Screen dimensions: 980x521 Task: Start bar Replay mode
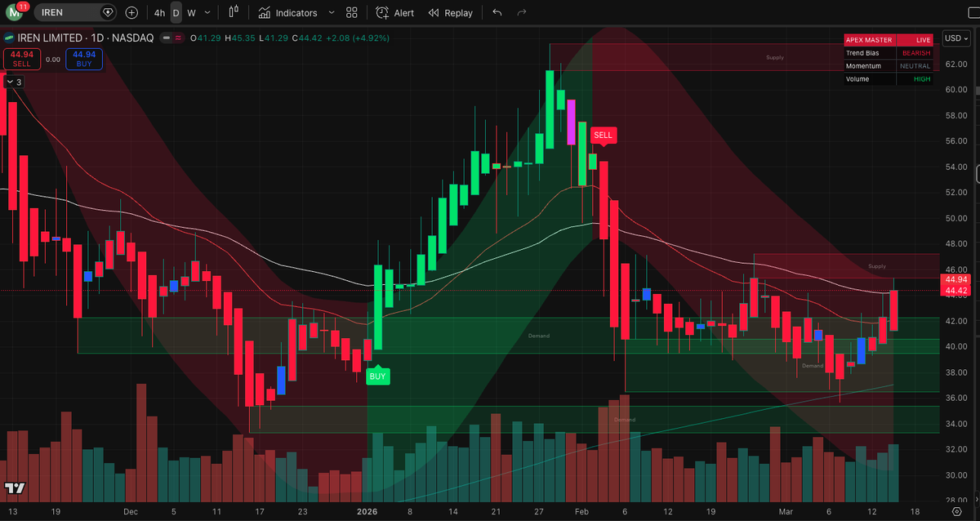point(450,13)
